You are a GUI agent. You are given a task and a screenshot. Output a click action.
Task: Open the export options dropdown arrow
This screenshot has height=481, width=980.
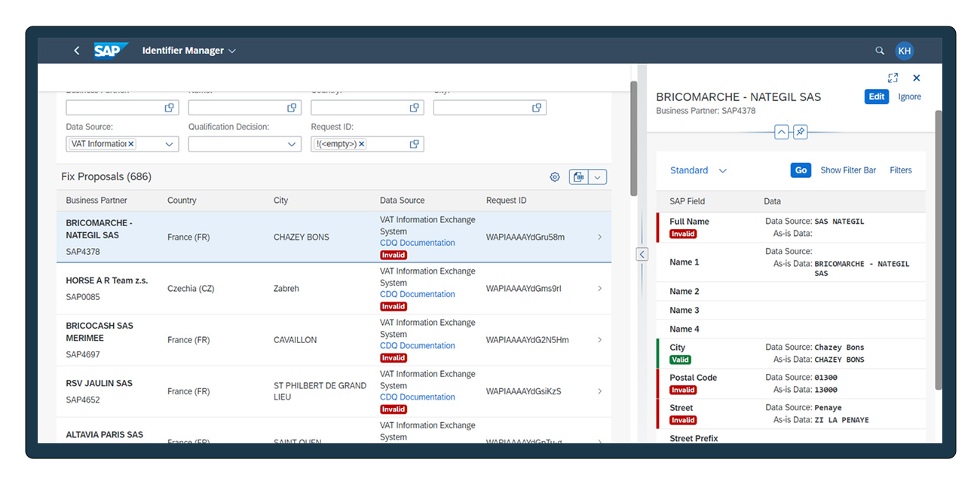pos(597,177)
